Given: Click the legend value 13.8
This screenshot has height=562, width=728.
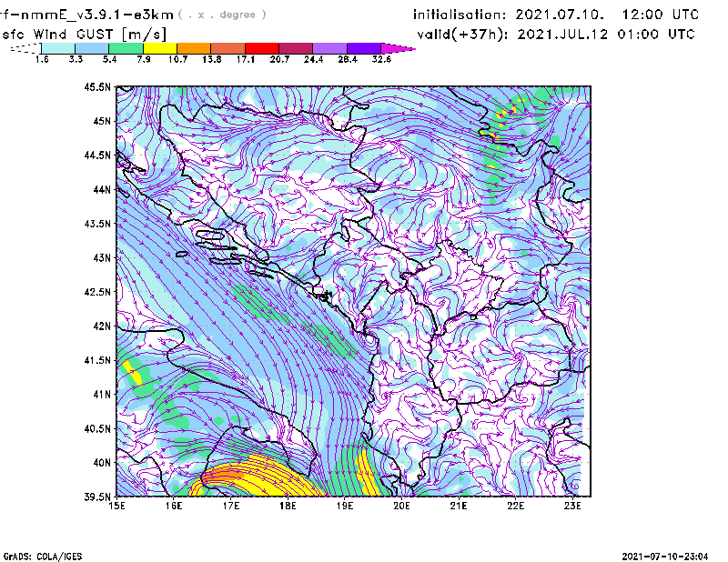Looking at the screenshot, I should click(212, 59).
